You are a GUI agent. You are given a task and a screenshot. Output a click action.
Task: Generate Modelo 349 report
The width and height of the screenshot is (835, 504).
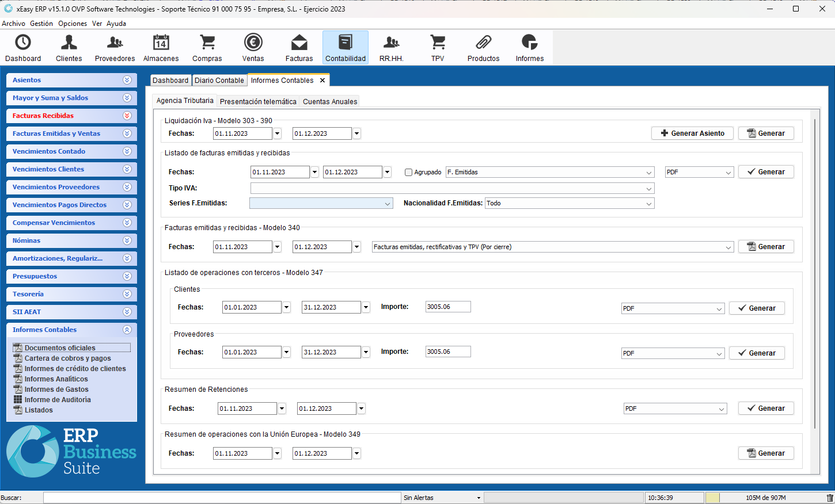click(x=766, y=453)
